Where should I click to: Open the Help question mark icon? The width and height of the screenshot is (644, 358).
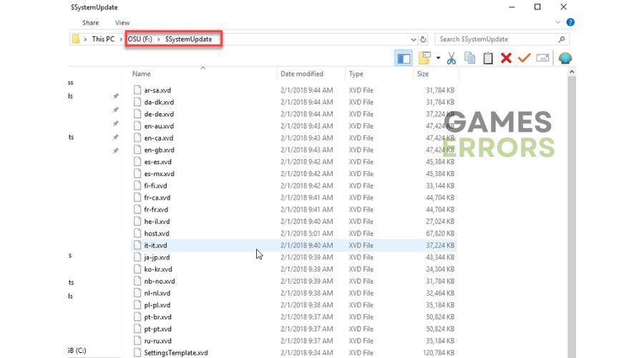(570, 22)
